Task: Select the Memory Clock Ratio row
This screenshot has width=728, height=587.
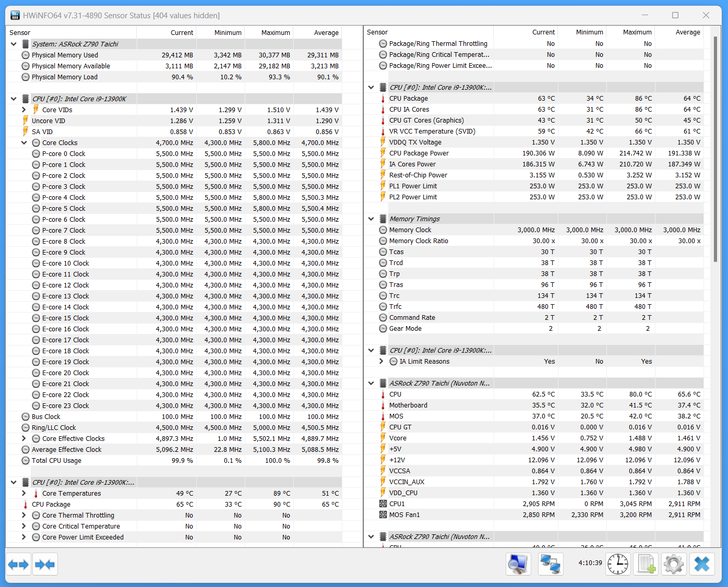Action: 533,241
